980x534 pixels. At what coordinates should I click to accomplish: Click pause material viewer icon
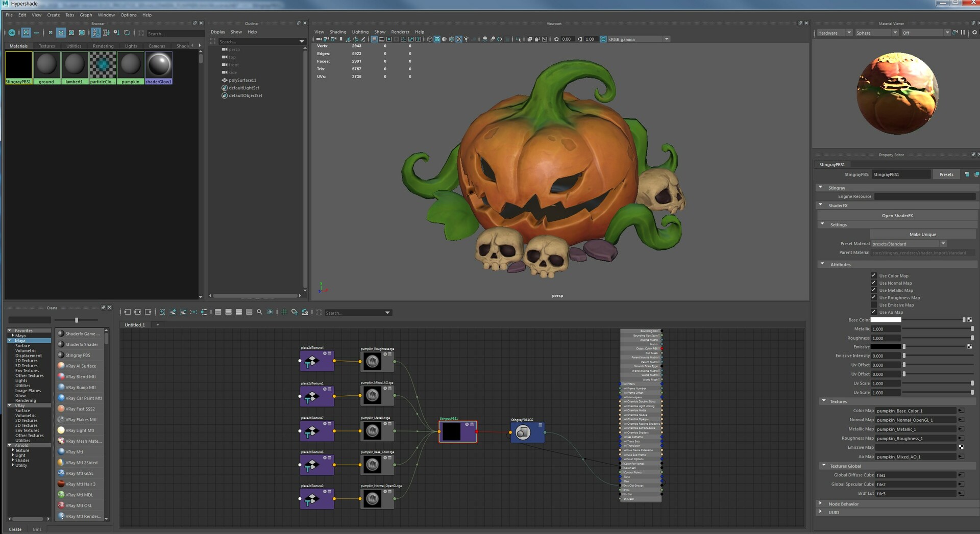(x=963, y=33)
